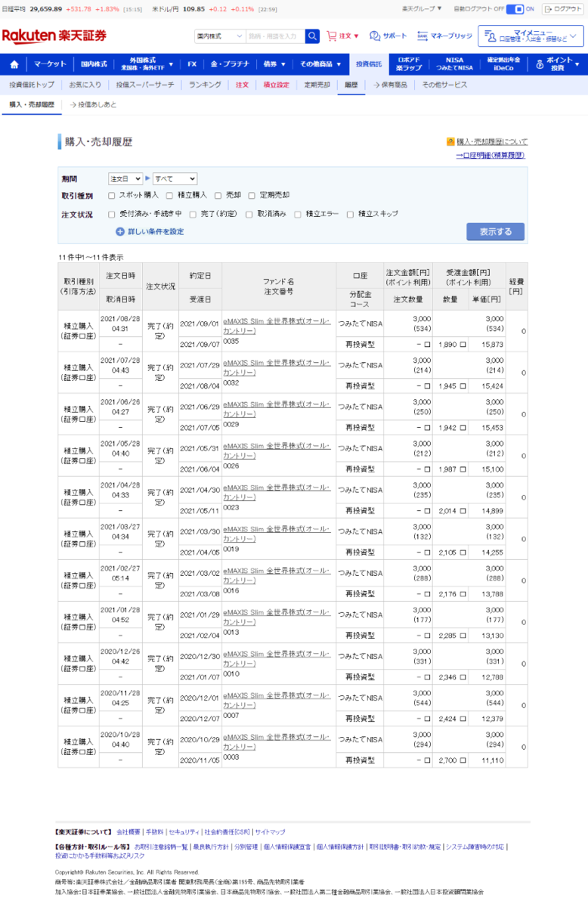The image size is (588, 907).
Task: Check the 受付済み・手続き中 checkbox
Action: point(112,214)
